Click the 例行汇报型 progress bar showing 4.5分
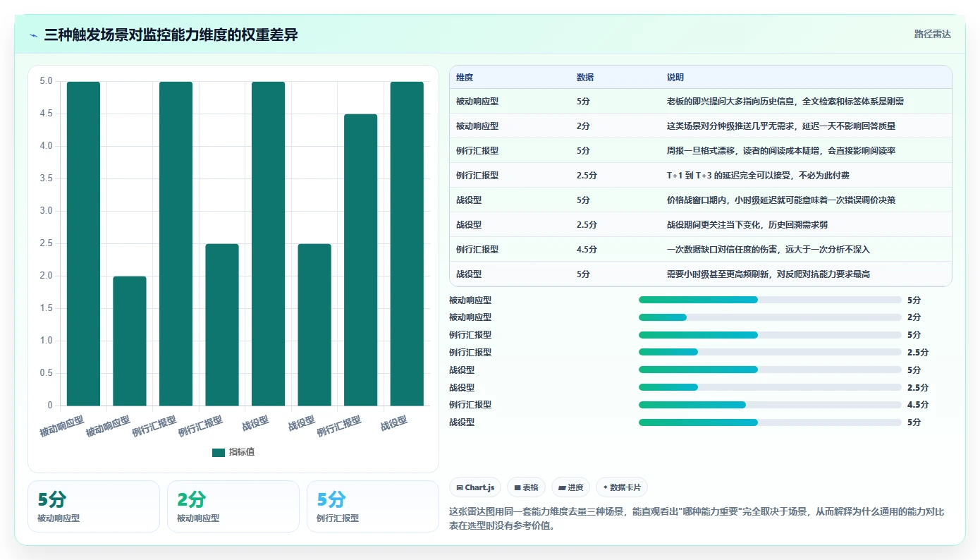This screenshot has width=980, height=560. pyautogui.click(x=770, y=405)
